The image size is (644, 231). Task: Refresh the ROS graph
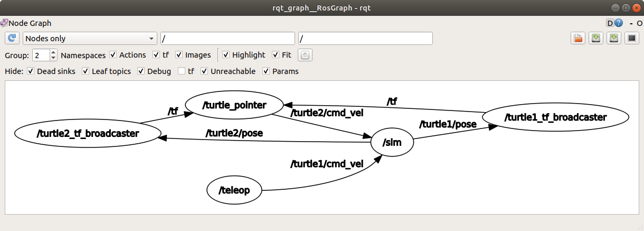click(12, 39)
